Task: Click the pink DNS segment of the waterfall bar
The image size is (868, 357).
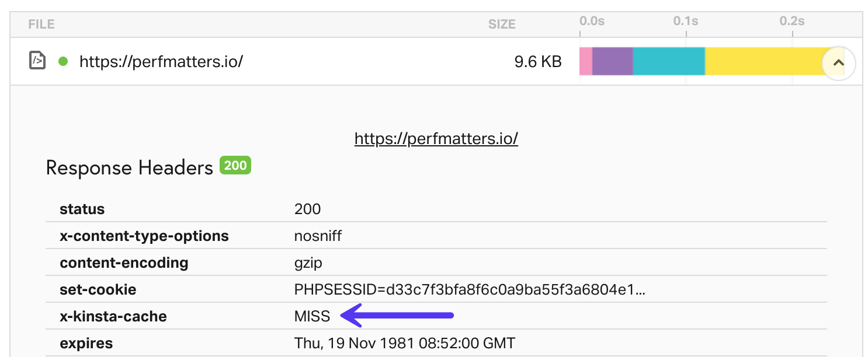Action: click(x=585, y=61)
